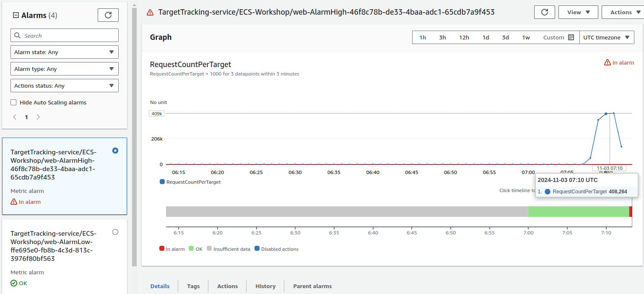This screenshot has width=644, height=294.
Task: Select the web-AlarmHigh alarm radio button
Action: 115,151
